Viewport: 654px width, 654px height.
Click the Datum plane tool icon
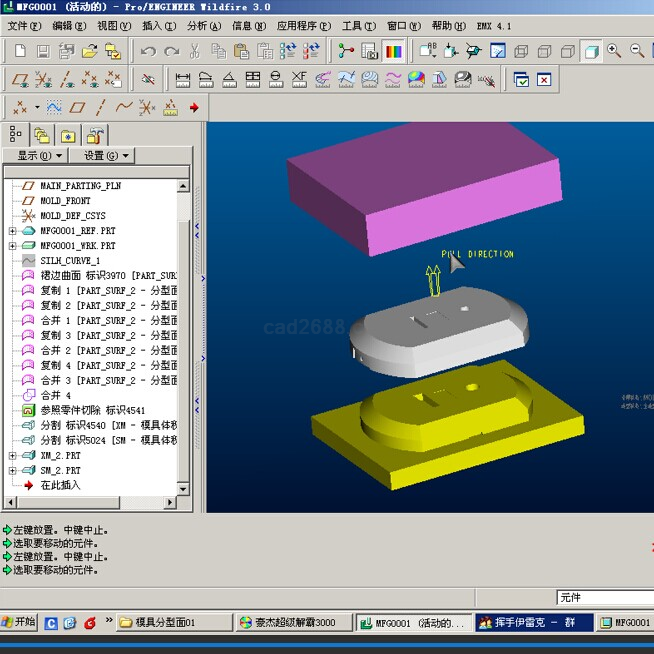click(77, 107)
